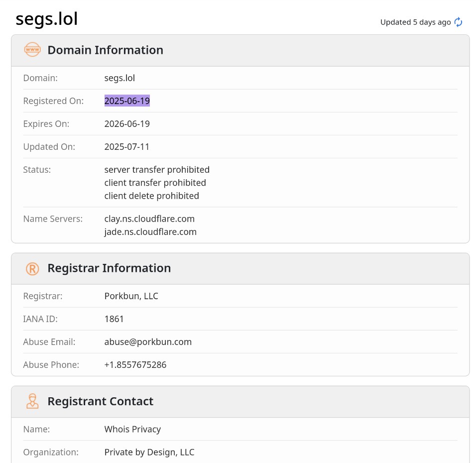Click Private by Design, LLC organization

point(149,453)
